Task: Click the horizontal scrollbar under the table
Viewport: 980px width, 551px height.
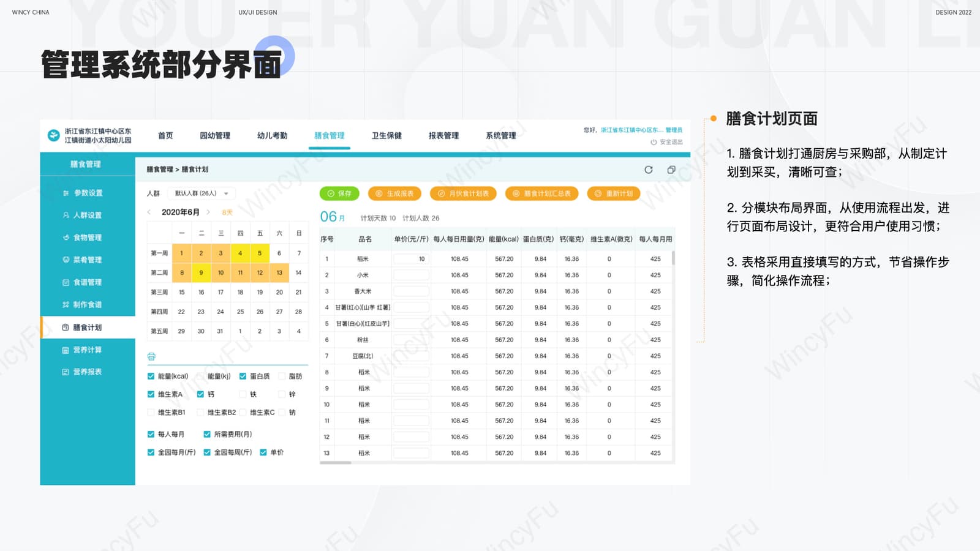Action: click(x=336, y=463)
